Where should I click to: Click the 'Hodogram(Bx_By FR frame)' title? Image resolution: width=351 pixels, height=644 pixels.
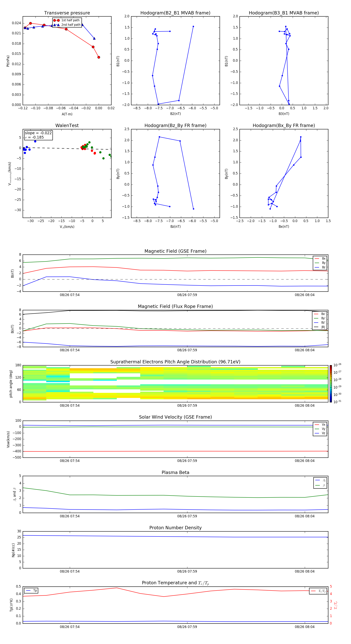(284, 125)
